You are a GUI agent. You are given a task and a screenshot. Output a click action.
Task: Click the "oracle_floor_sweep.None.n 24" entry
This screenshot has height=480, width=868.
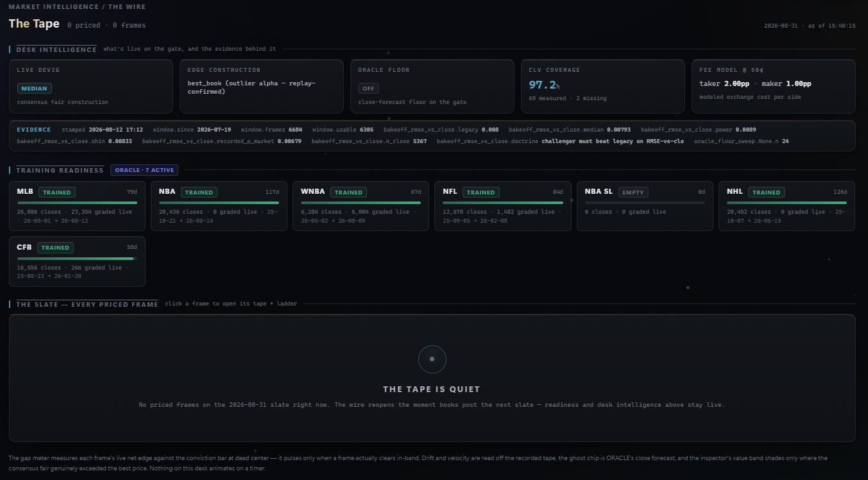pos(742,141)
